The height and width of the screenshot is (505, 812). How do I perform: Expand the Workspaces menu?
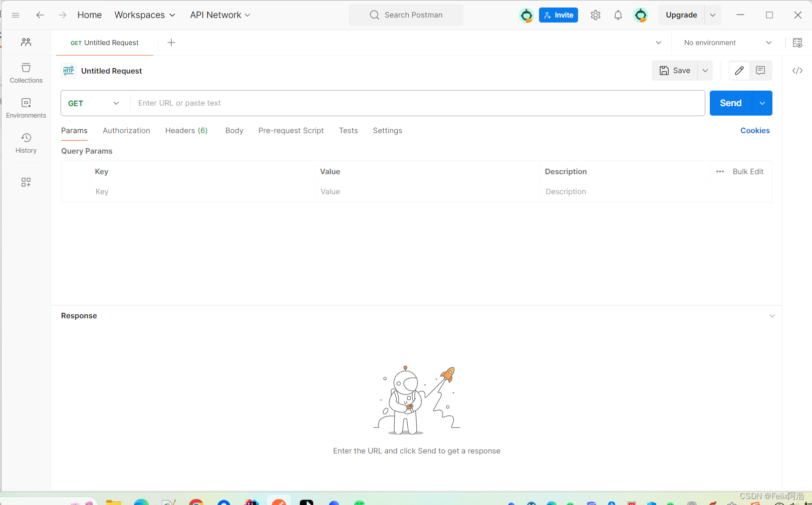pos(145,15)
